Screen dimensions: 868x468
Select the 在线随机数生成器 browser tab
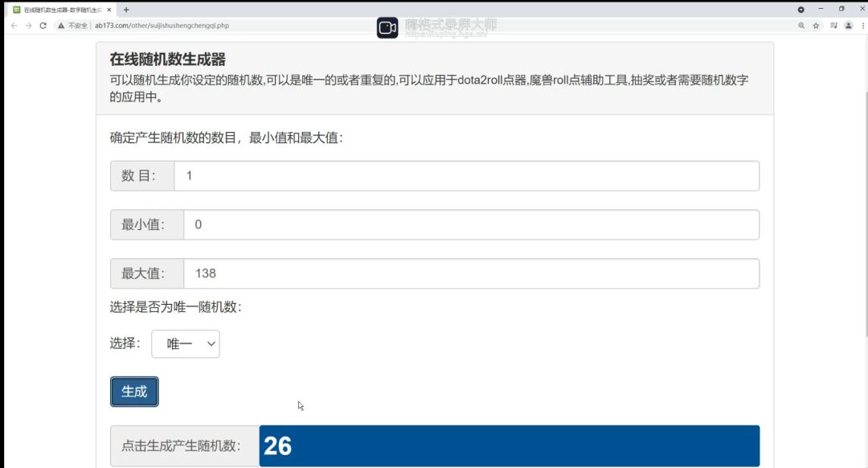tap(63, 10)
